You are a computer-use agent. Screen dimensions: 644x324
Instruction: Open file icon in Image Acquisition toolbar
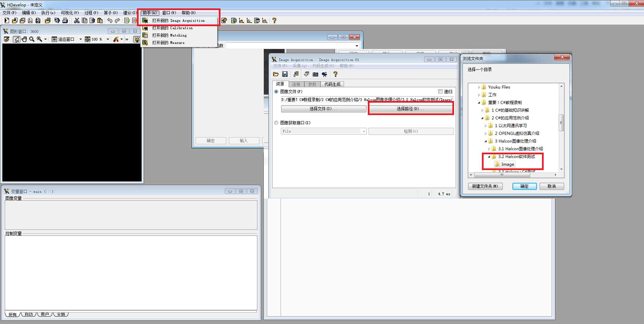276,74
